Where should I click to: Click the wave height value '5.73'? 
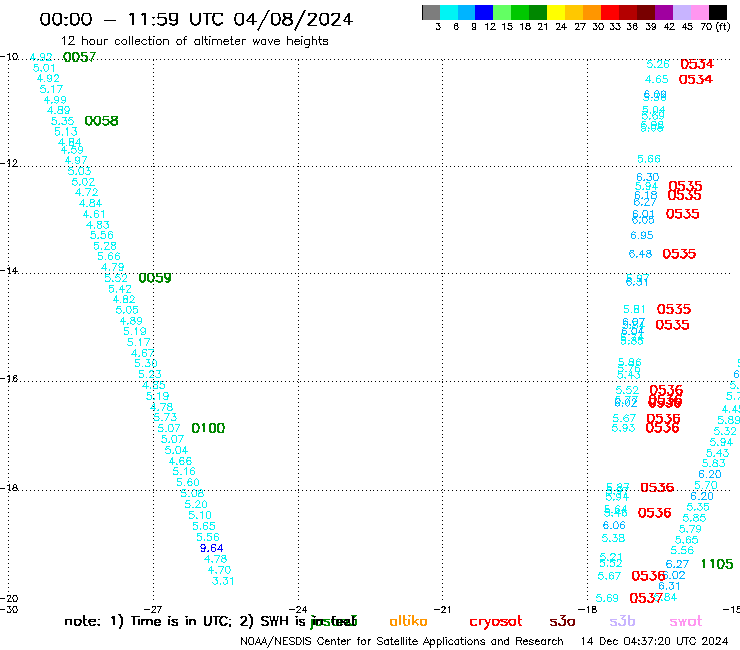click(x=165, y=417)
